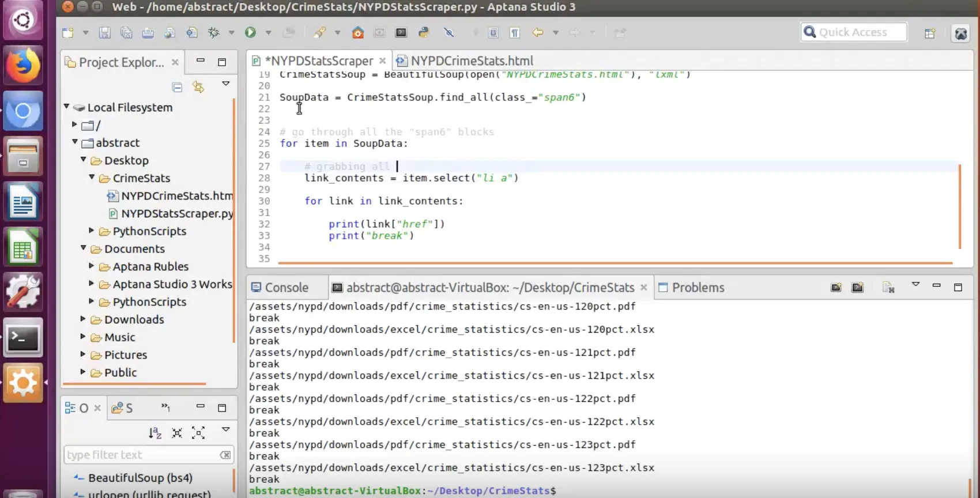Sort outline alphabetically with the a-z icon
This screenshot has width=980, height=498.
click(x=155, y=433)
